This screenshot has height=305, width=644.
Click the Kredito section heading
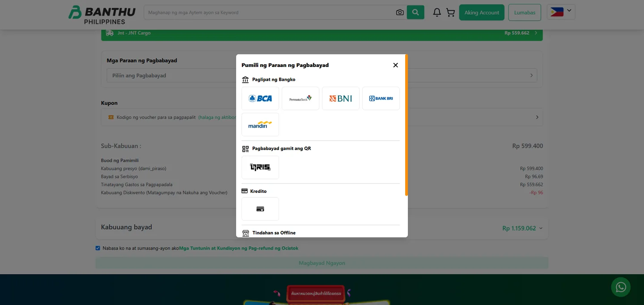(258, 191)
